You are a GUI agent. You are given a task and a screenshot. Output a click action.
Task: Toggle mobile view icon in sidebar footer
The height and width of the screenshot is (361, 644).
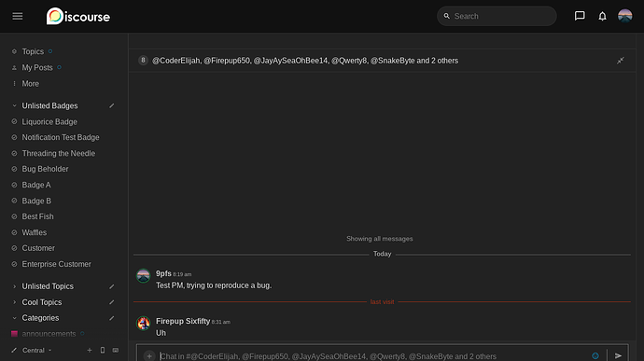(x=103, y=351)
